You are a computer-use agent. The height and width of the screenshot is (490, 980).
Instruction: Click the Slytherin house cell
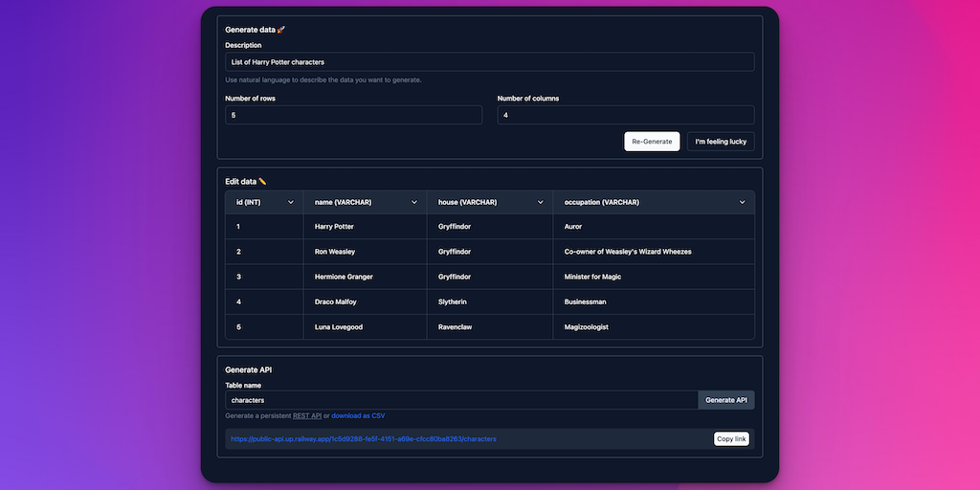click(453, 301)
